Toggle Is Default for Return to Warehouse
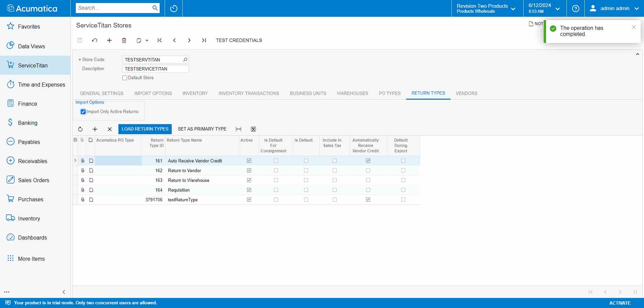644x308 pixels. coord(306,180)
